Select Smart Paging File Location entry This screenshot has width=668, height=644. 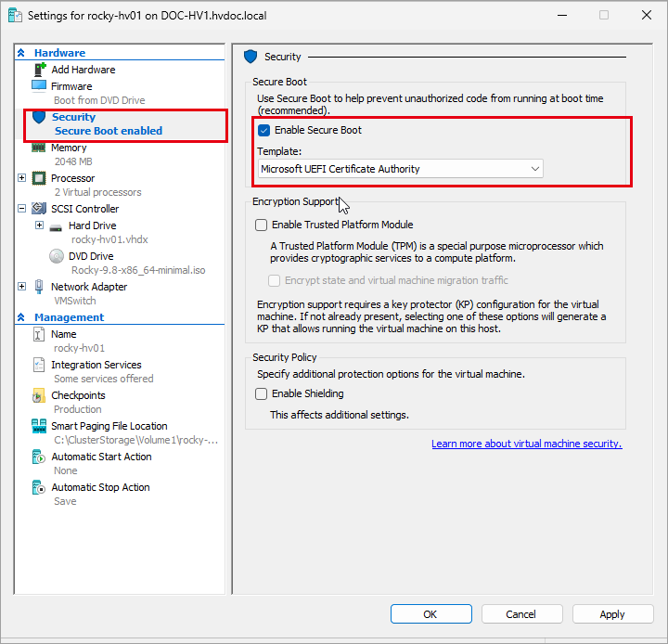coord(109,426)
